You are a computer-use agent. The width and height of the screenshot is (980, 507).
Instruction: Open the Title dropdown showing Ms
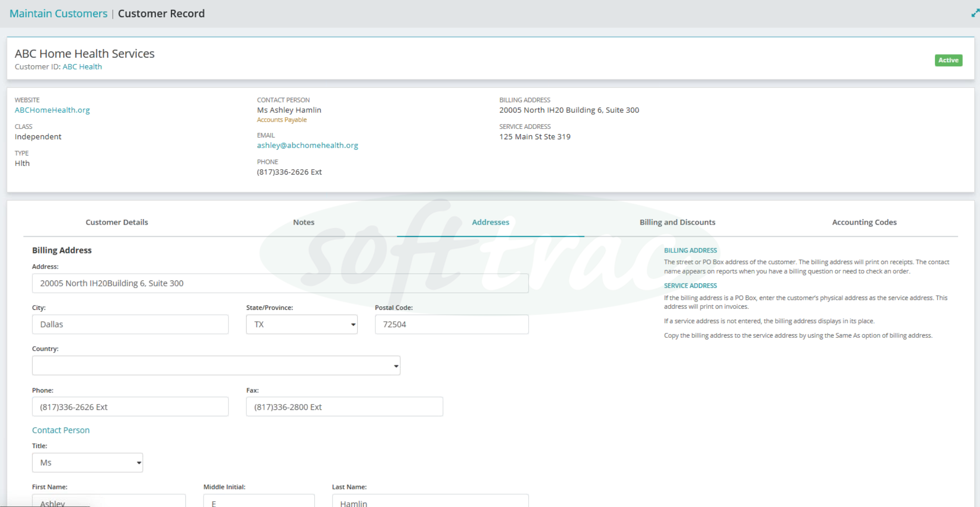coord(88,463)
